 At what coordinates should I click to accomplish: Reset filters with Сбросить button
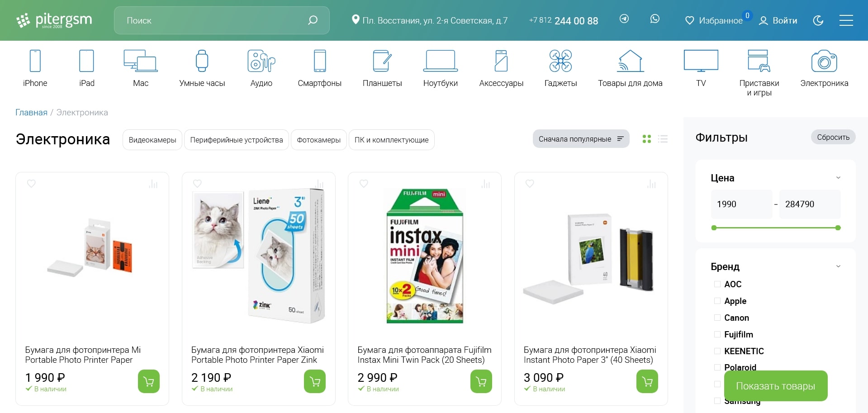click(833, 137)
